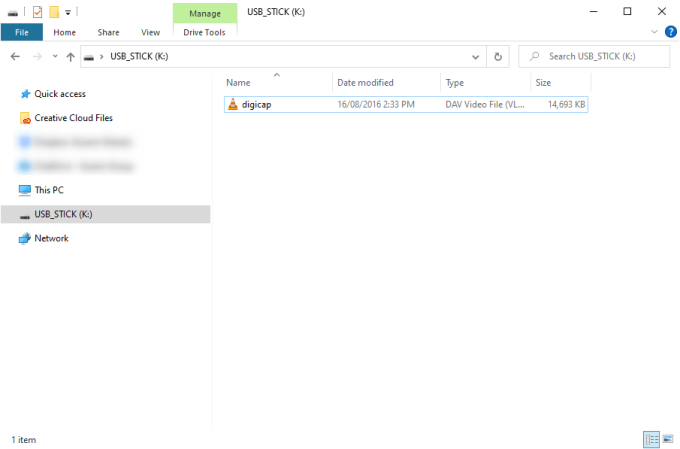
Task: Open the recent locations dropdown
Action: (x=54, y=56)
